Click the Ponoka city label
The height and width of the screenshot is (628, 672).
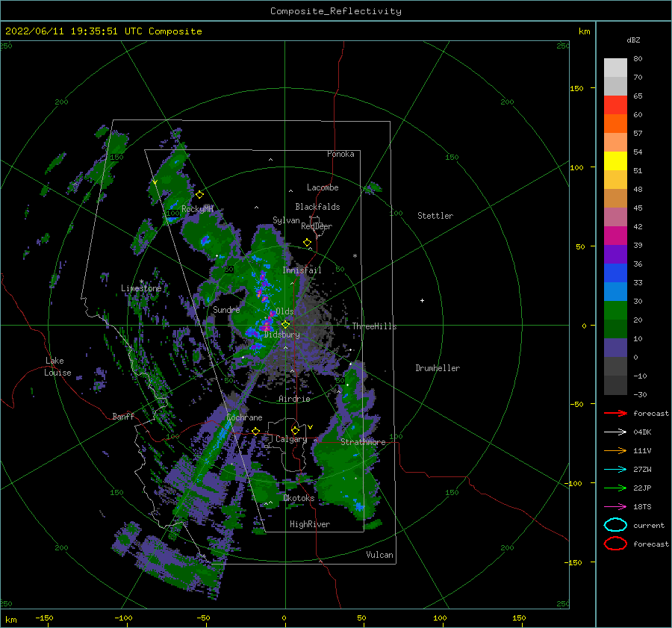(340, 154)
